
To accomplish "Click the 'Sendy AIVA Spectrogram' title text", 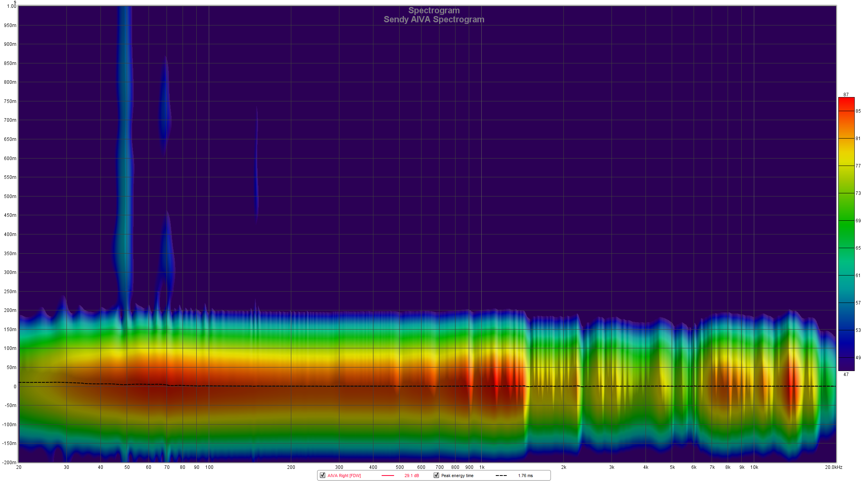I will coord(434,20).
